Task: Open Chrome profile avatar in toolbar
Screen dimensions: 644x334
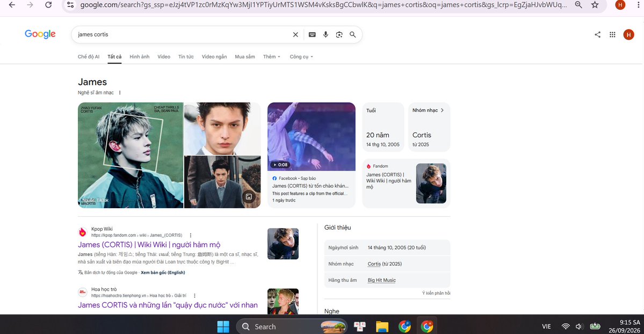Action: pos(620,5)
